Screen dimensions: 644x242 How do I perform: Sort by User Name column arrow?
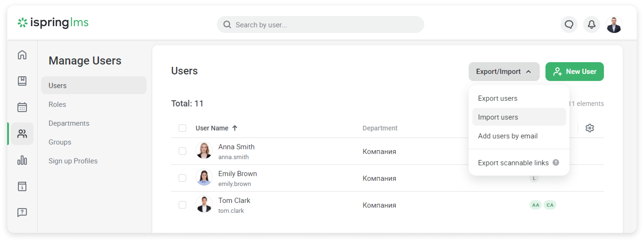235,128
